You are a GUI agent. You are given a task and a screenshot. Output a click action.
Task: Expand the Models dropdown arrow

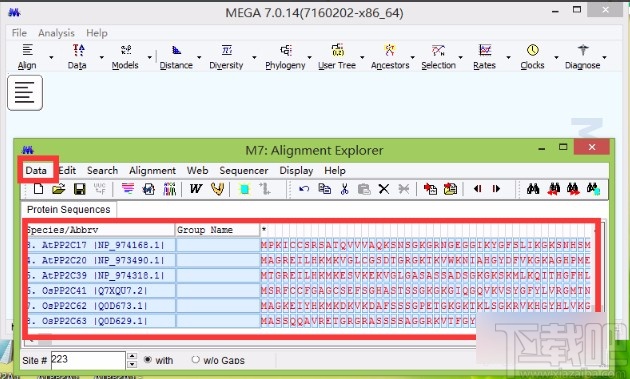(149, 57)
